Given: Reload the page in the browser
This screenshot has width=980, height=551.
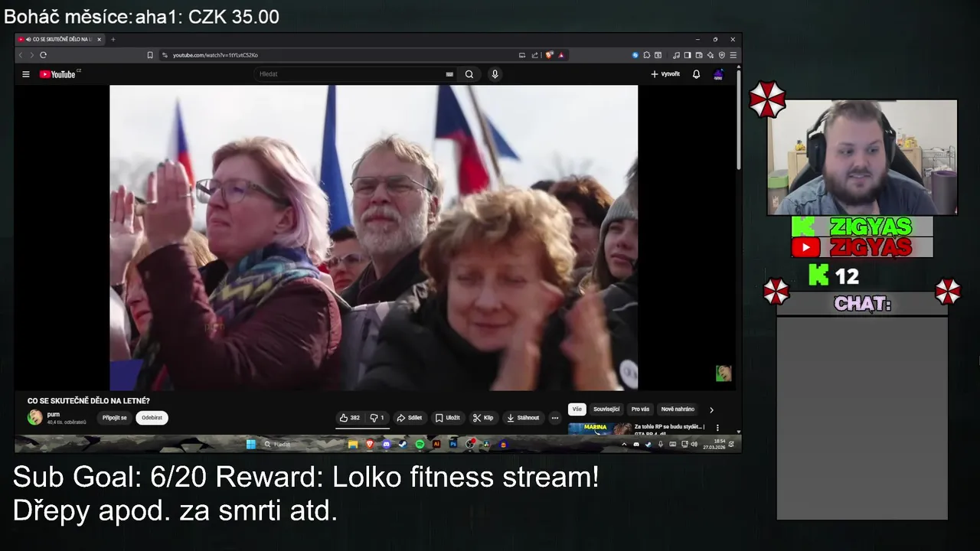Looking at the screenshot, I should coord(43,55).
